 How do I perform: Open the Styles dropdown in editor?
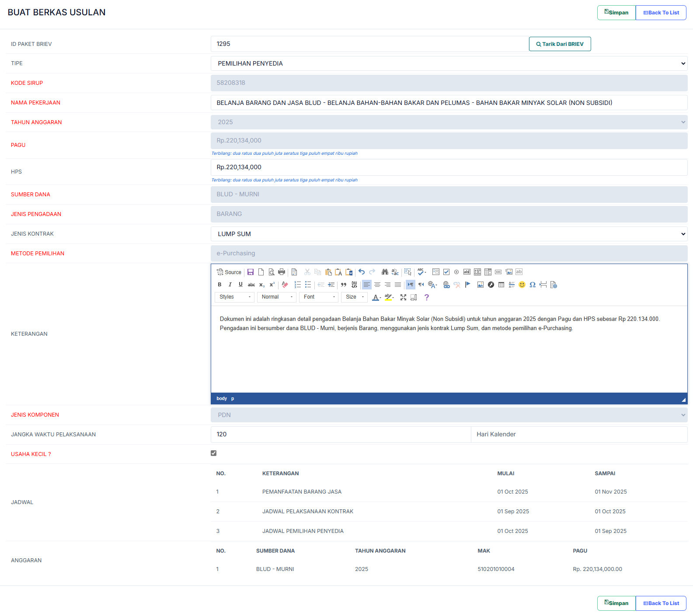click(235, 297)
